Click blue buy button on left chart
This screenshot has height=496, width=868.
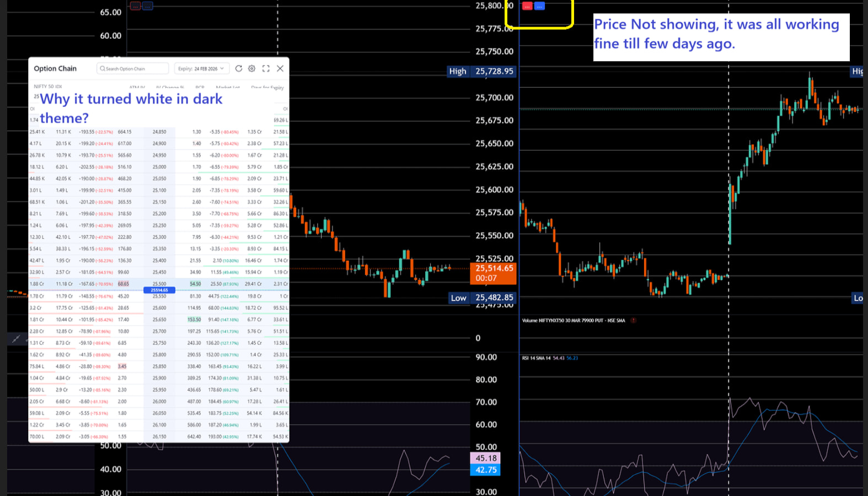tap(147, 6)
